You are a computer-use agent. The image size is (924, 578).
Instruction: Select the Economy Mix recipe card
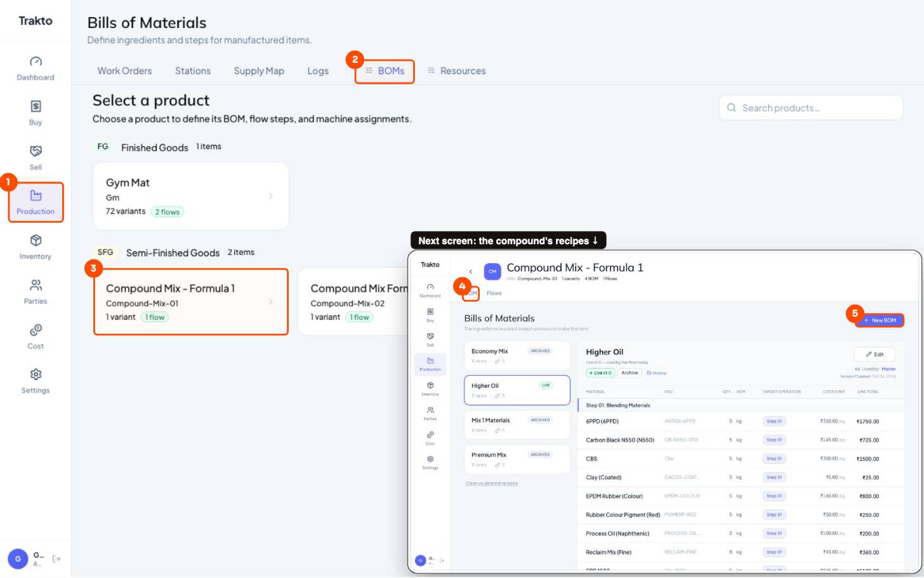click(x=517, y=355)
